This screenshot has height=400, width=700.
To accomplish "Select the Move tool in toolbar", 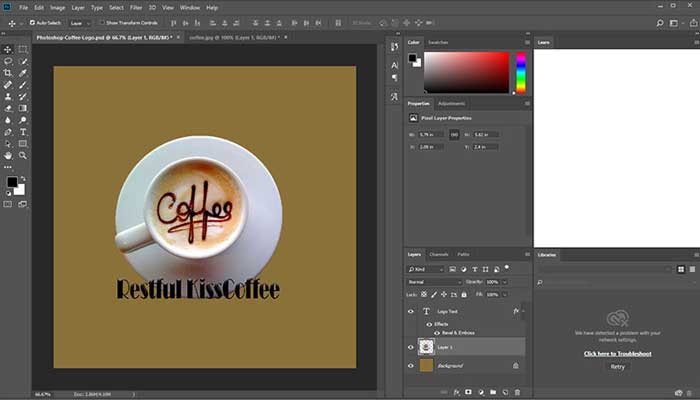I will click(8, 49).
